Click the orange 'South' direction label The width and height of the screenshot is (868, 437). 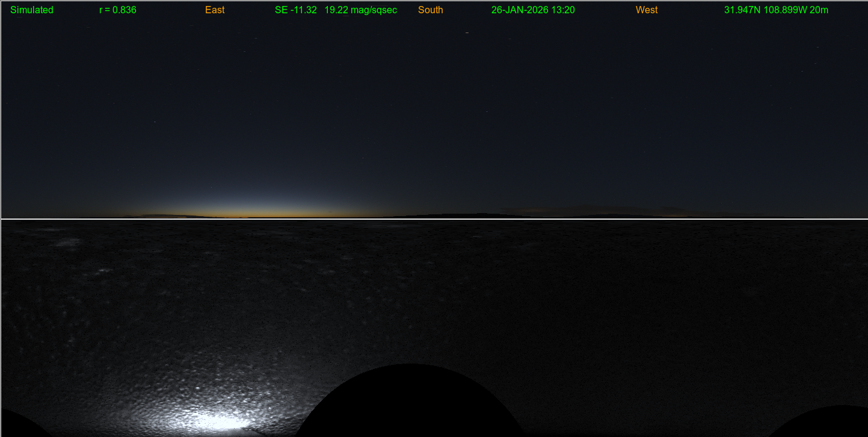[431, 10]
